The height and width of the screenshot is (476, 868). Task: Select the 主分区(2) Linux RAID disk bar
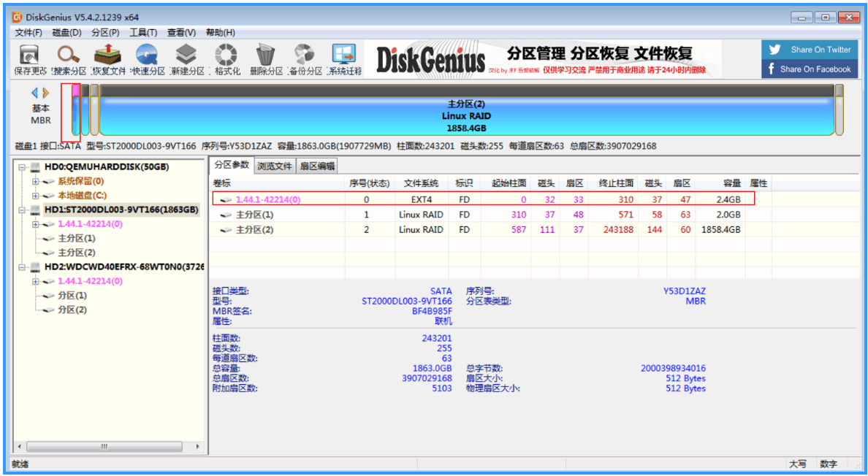[x=467, y=110]
